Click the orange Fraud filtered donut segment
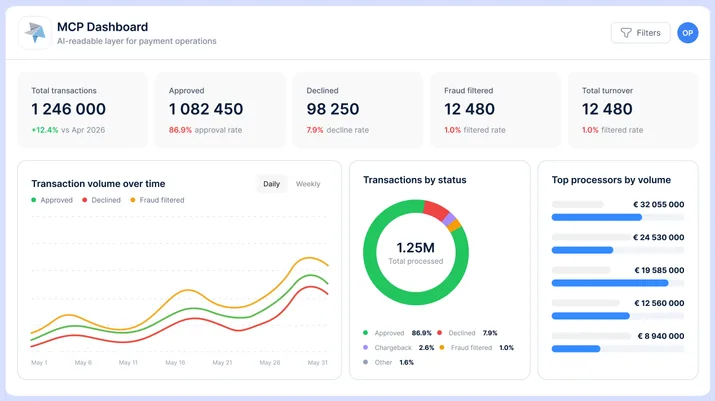 click(455, 225)
